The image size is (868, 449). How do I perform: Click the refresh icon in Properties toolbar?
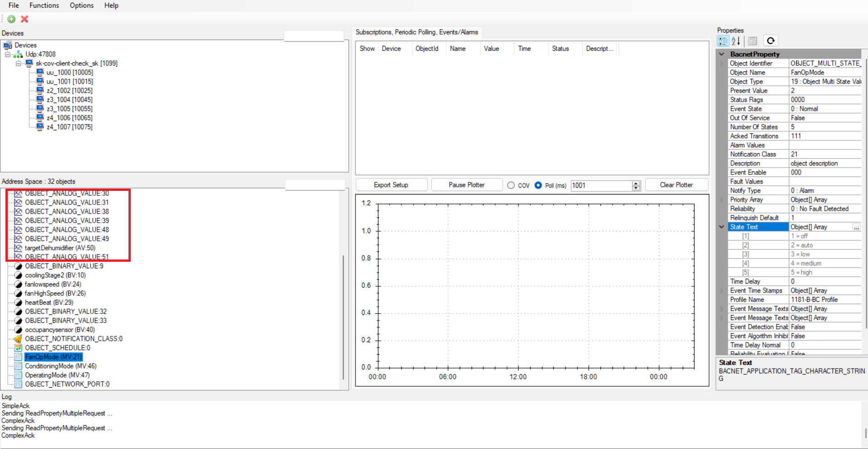pos(771,41)
